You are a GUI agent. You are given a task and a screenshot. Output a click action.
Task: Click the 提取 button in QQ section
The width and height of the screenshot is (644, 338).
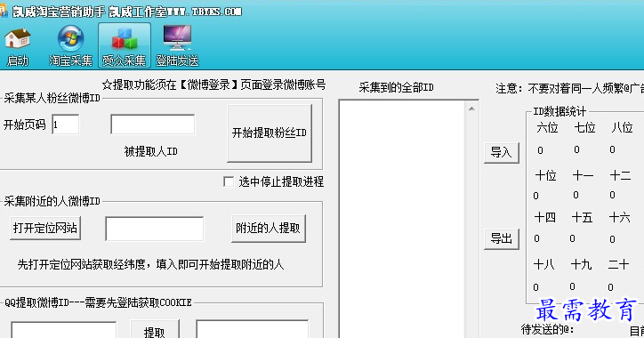tap(155, 329)
